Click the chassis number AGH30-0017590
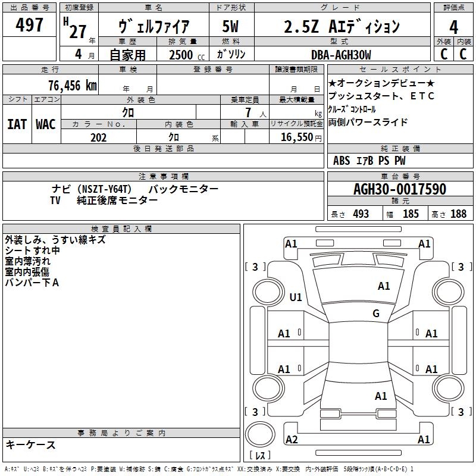This screenshot has height=476, width=476. [x=399, y=189]
